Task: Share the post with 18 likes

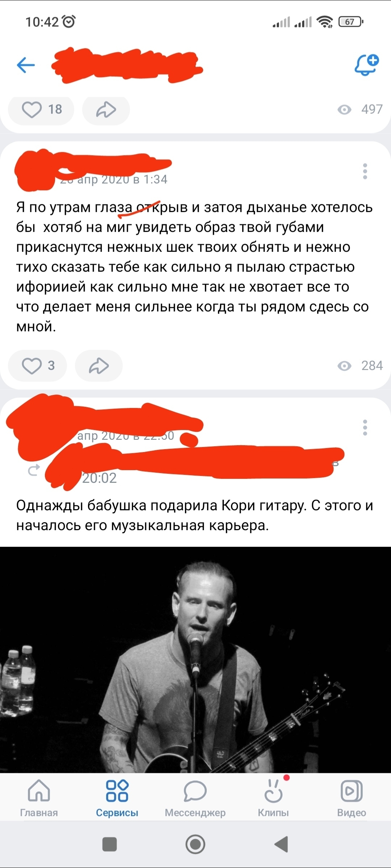Action: point(106,109)
